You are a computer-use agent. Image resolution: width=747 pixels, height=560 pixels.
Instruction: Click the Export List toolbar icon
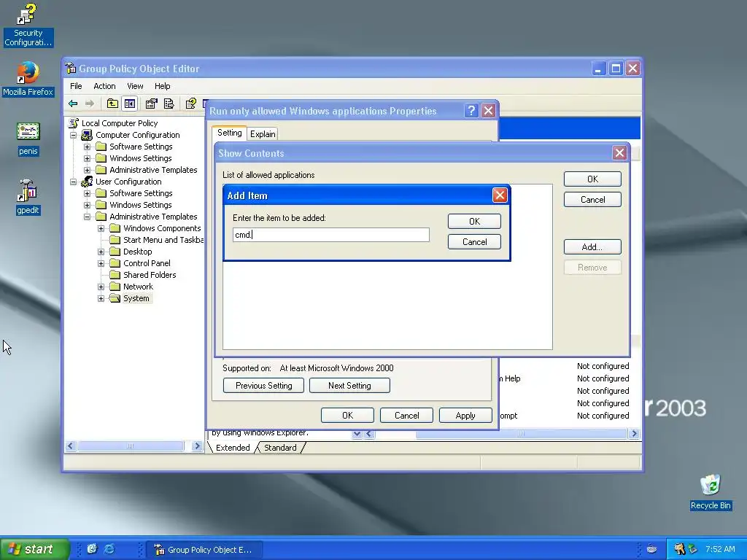[169, 104]
